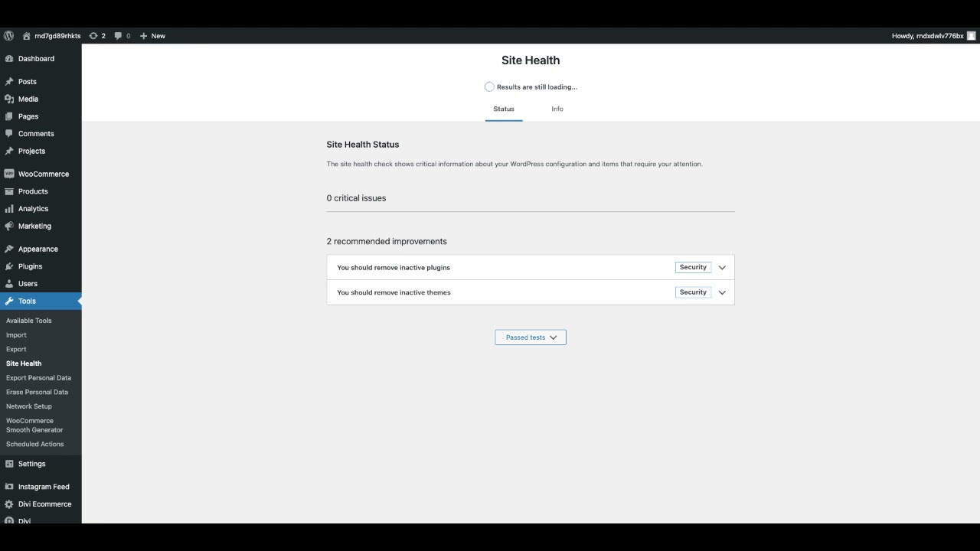
Task: Click the Divi Ecommerce gear icon
Action: click(x=9, y=504)
